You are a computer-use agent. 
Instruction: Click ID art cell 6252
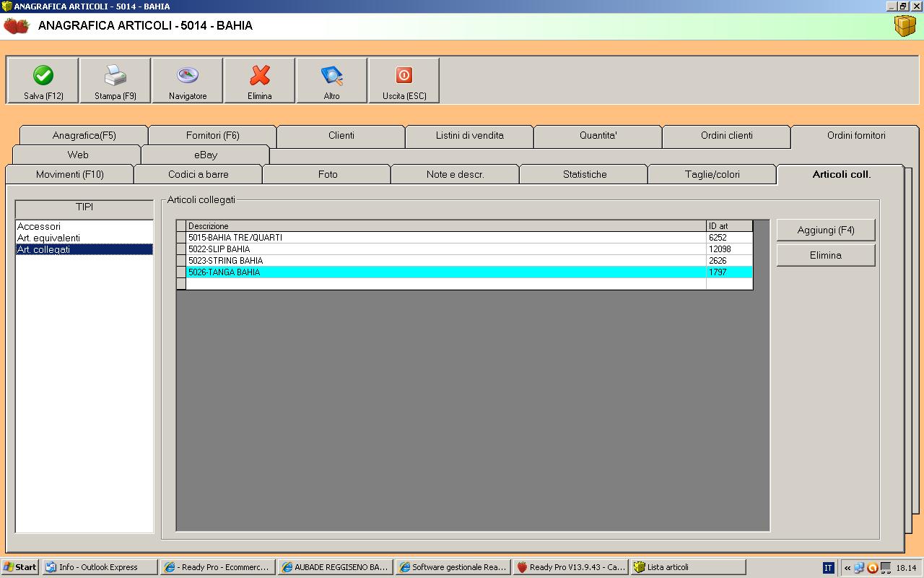point(729,238)
